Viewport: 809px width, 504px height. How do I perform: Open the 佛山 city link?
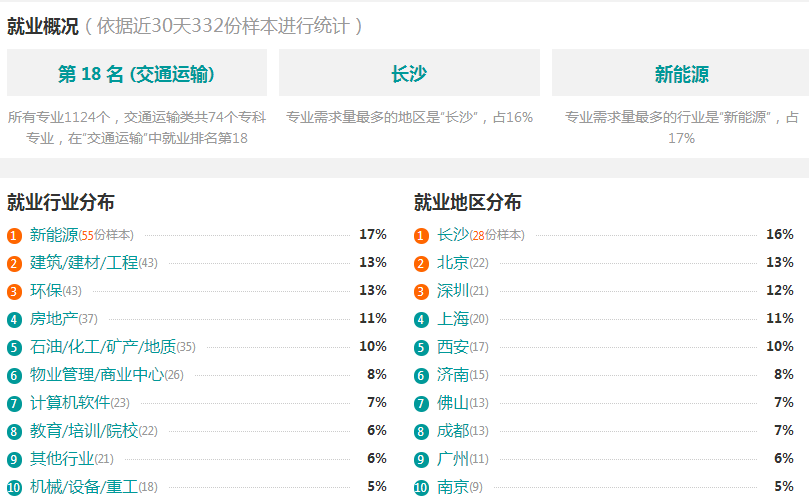tap(453, 402)
